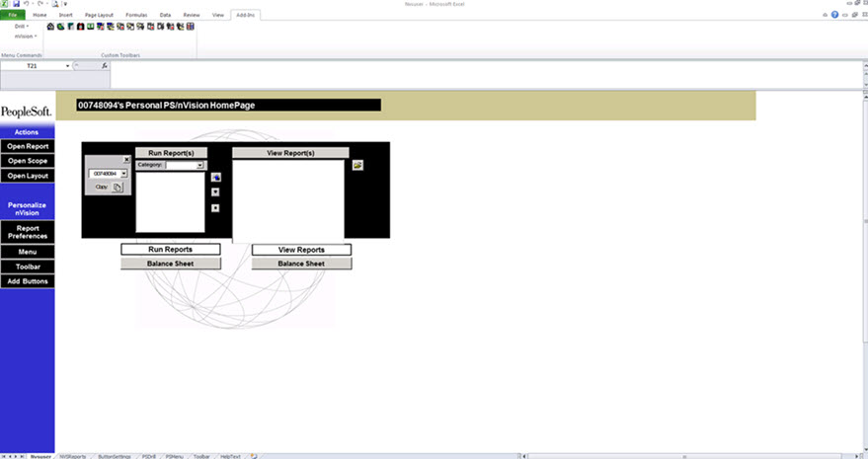Screen dimensions: 868x459
Task: Click the Add Buttons sidebar button
Action: pyautogui.click(x=28, y=281)
